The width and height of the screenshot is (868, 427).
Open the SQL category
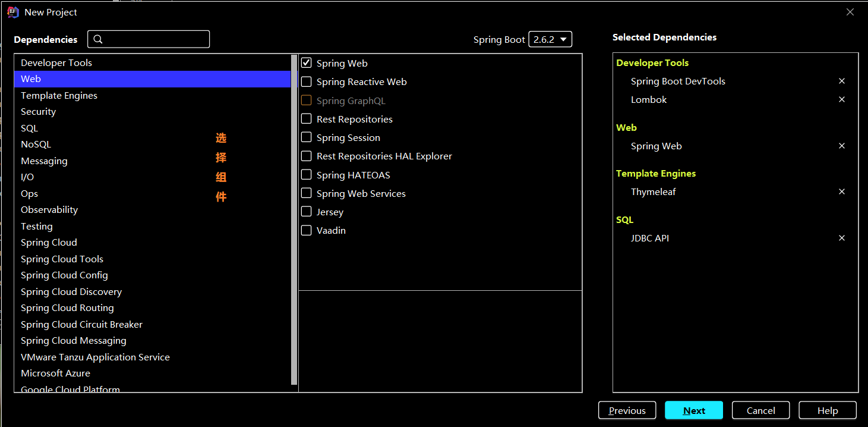(152, 128)
